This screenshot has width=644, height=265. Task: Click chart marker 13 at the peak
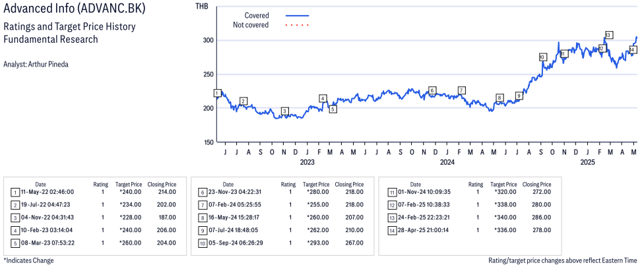[x=608, y=35]
